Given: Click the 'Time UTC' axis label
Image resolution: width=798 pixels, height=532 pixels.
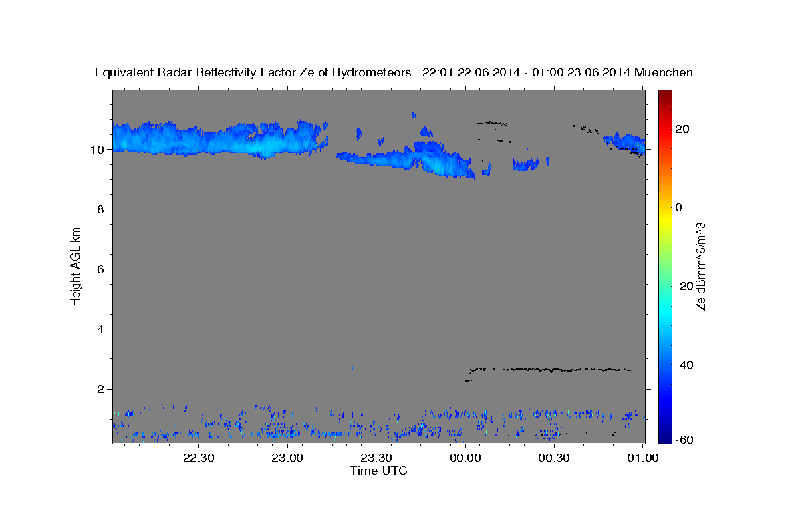Looking at the screenshot, I should coord(378,471).
